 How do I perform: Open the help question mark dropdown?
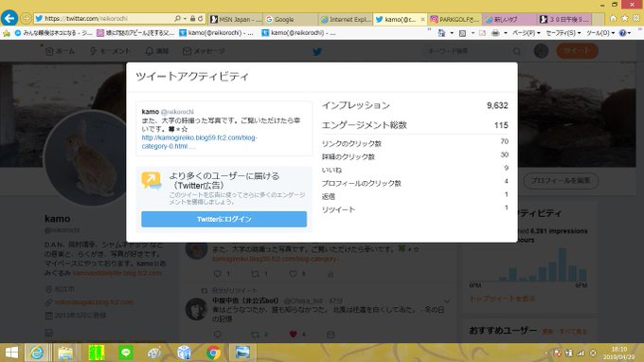[625, 33]
